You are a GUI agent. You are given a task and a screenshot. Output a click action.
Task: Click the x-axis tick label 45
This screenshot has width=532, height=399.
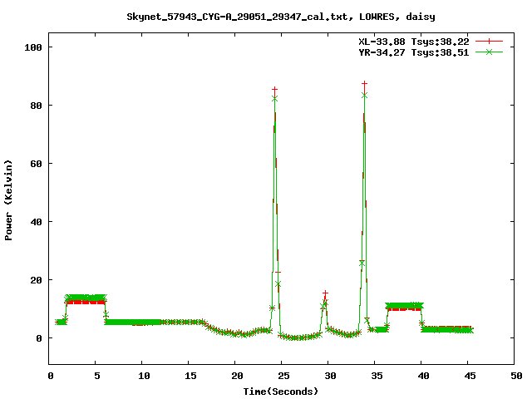(470, 376)
